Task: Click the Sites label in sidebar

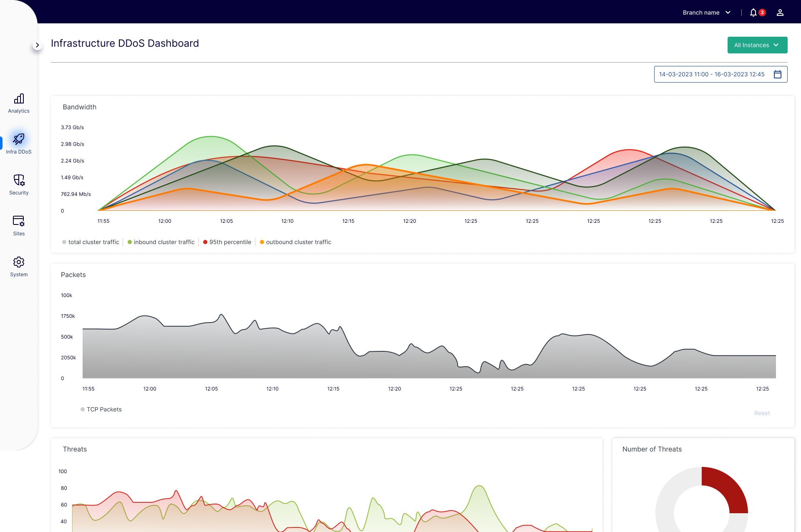Action: tap(19, 234)
